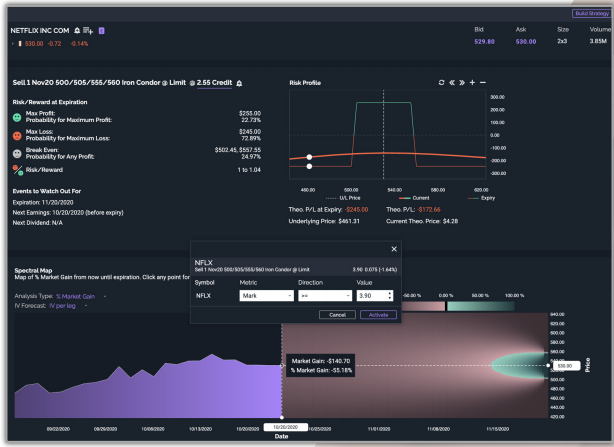Click the Build Strategy button
This screenshot has height=447, width=614.
(x=589, y=13)
